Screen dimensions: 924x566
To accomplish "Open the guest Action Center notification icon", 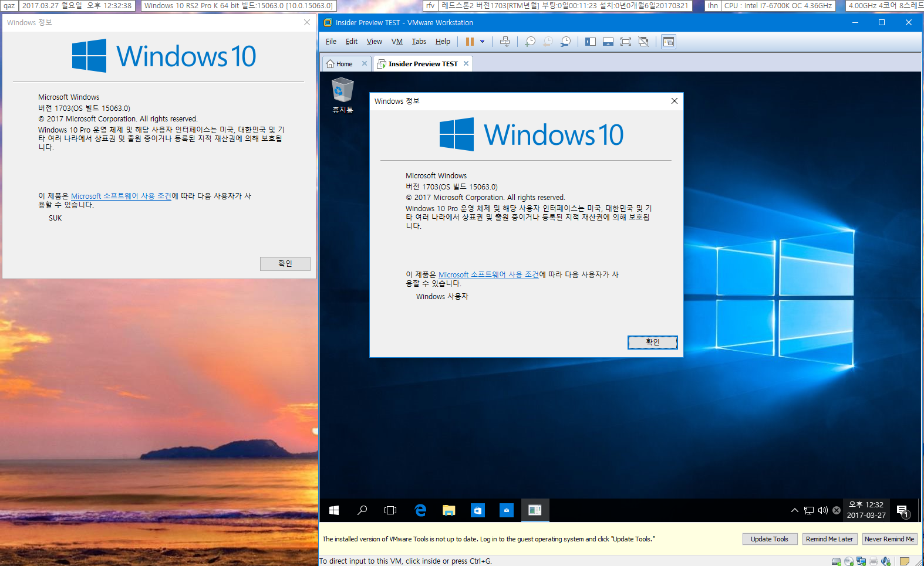I will 903,511.
